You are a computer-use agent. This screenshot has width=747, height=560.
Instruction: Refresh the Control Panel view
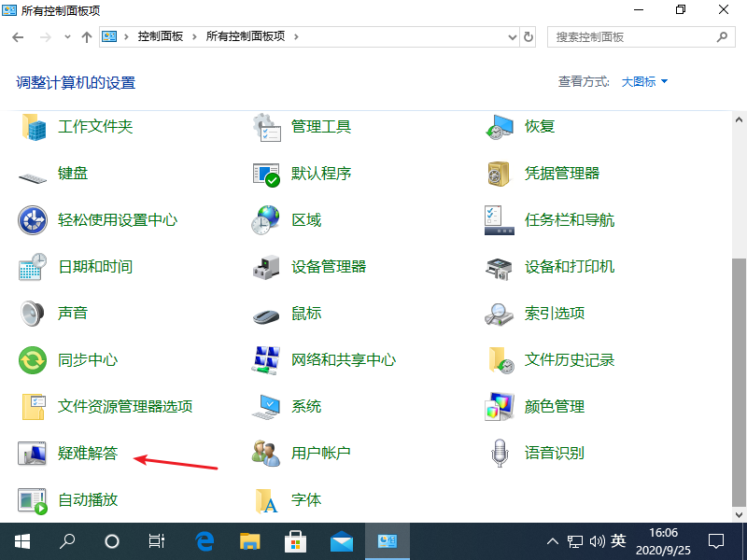(x=529, y=36)
